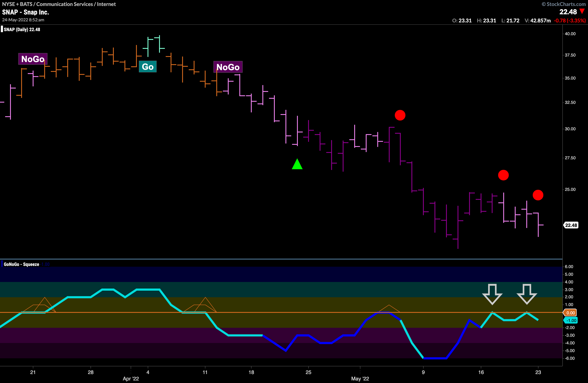This screenshot has width=588, height=383.
Task: Click the -6.00 oscillator axis label
Action: pos(570,358)
